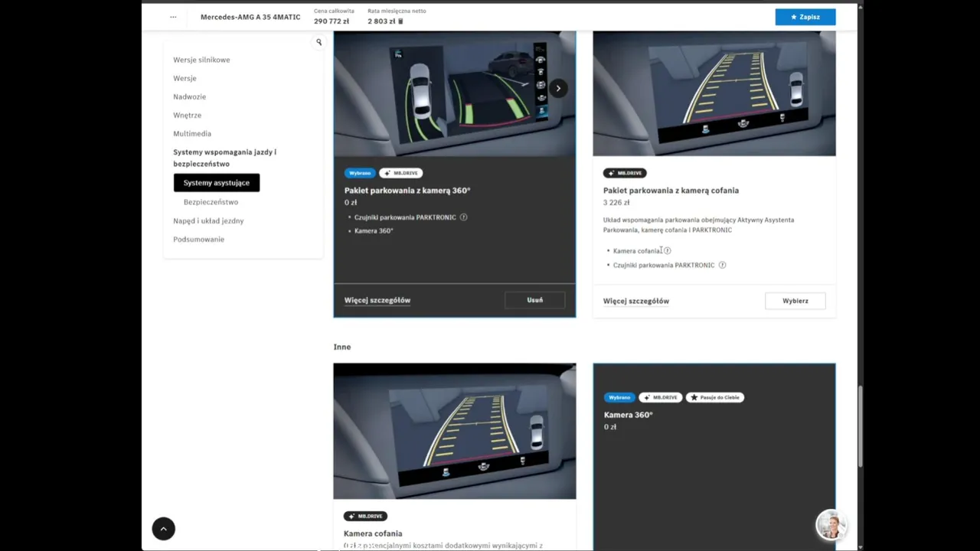Open Napęd i układ jezdny section

click(208, 220)
